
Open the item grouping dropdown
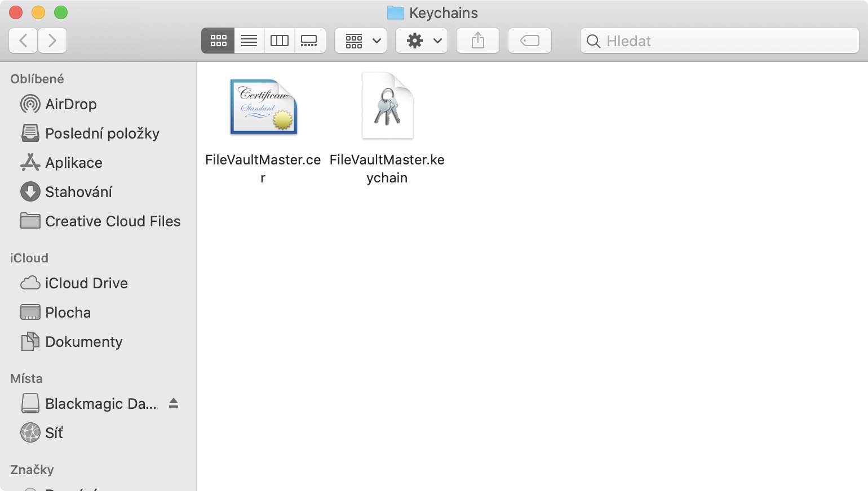pos(361,41)
